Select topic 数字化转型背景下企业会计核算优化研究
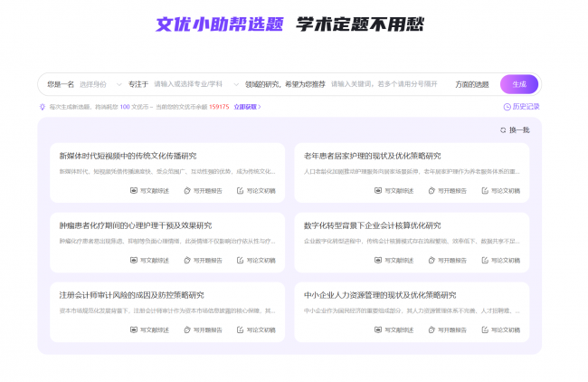The width and height of the screenshot is (588, 382). click(x=373, y=225)
